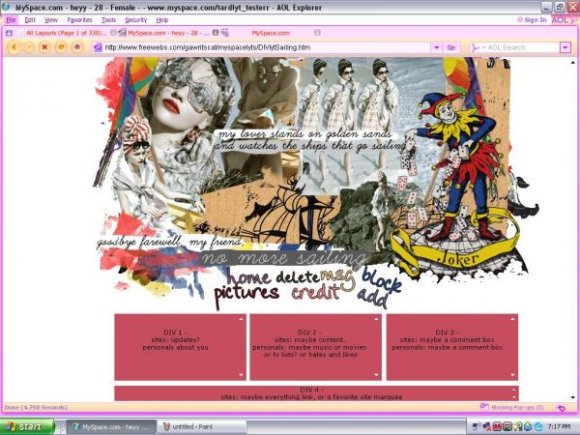Click the 'credit' handwritten link
The width and height of the screenshot is (580, 435).
click(x=316, y=293)
